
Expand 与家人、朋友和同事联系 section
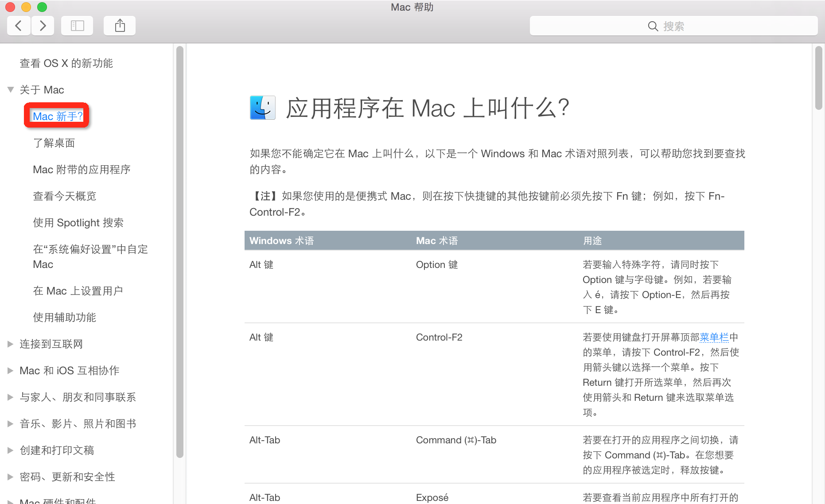coord(11,397)
